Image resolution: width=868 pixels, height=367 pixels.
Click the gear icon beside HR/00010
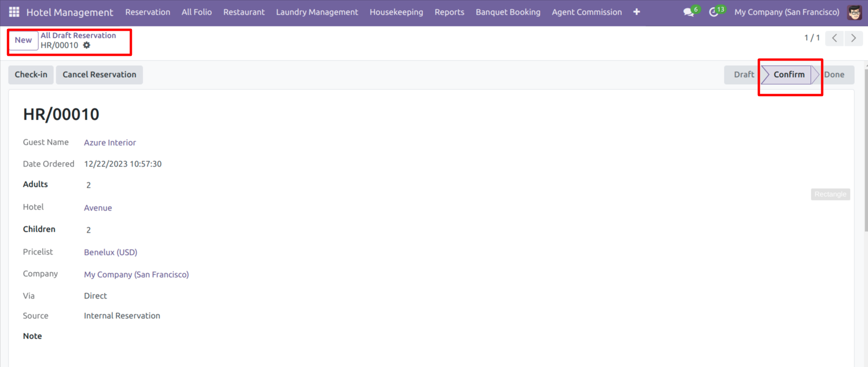click(86, 45)
